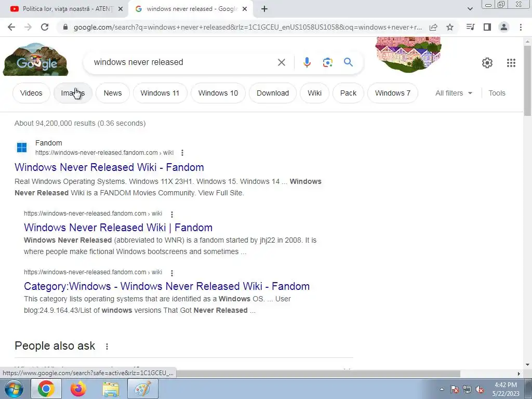This screenshot has height=399, width=532.
Task: Go back to the previous page
Action: [11, 27]
